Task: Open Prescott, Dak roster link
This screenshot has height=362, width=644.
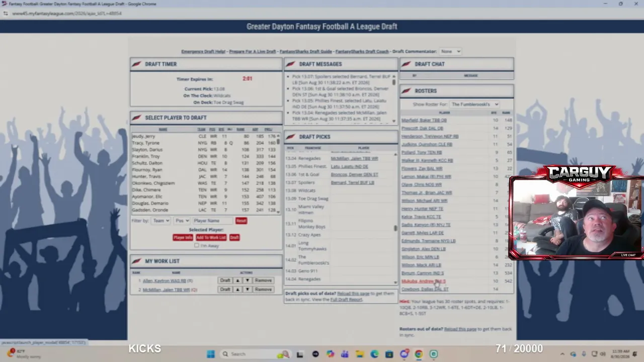Action: 423,128
